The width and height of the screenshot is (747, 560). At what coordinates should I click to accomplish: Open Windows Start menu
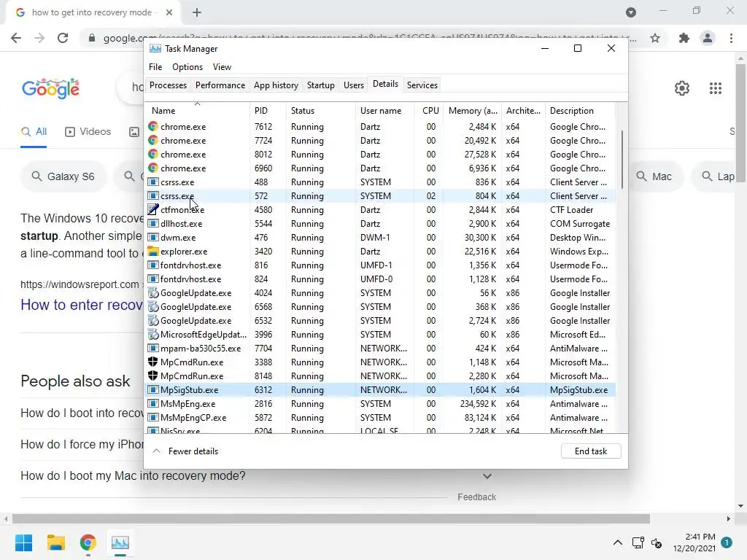(24, 542)
